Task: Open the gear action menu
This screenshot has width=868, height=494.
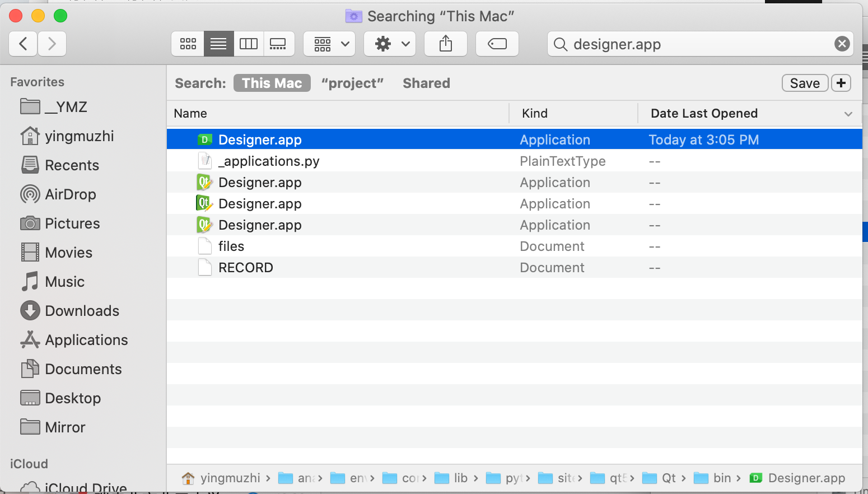Action: coord(390,44)
